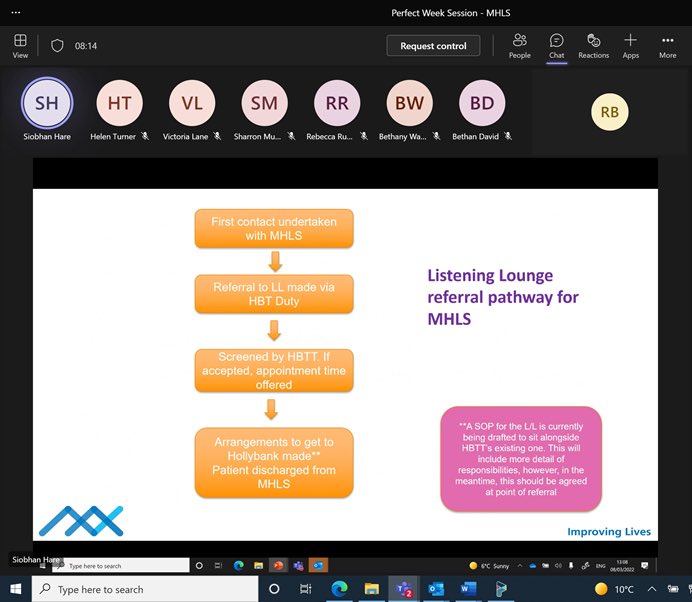Click the Listening Lounge referral pathway title
692x602 pixels.
click(503, 297)
